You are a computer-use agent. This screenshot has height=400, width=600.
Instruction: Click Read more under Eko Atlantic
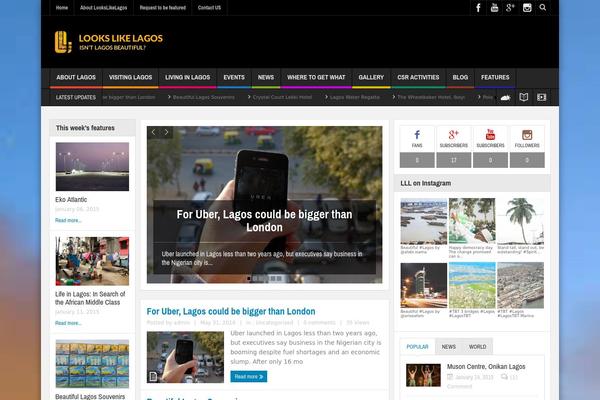pyautogui.click(x=68, y=220)
